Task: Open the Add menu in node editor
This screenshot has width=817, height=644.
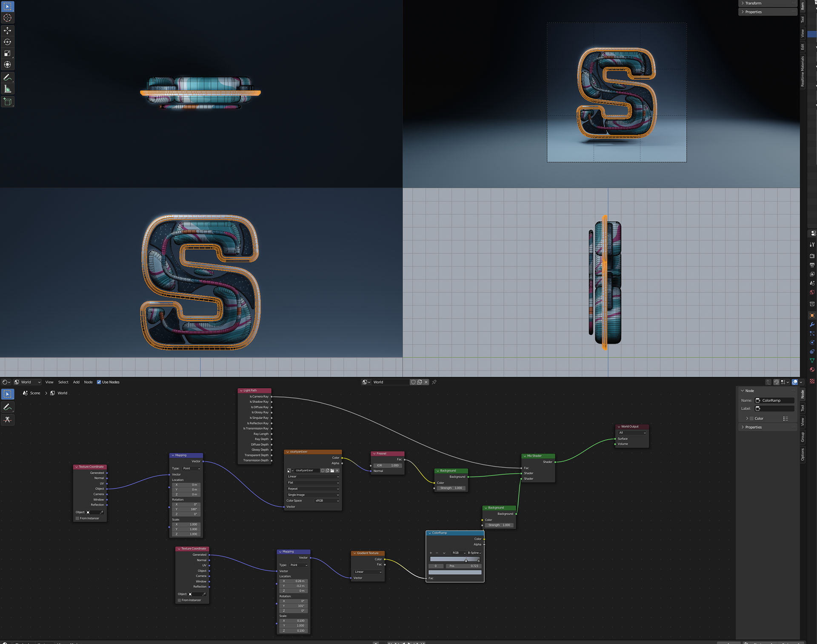Action: click(x=76, y=382)
